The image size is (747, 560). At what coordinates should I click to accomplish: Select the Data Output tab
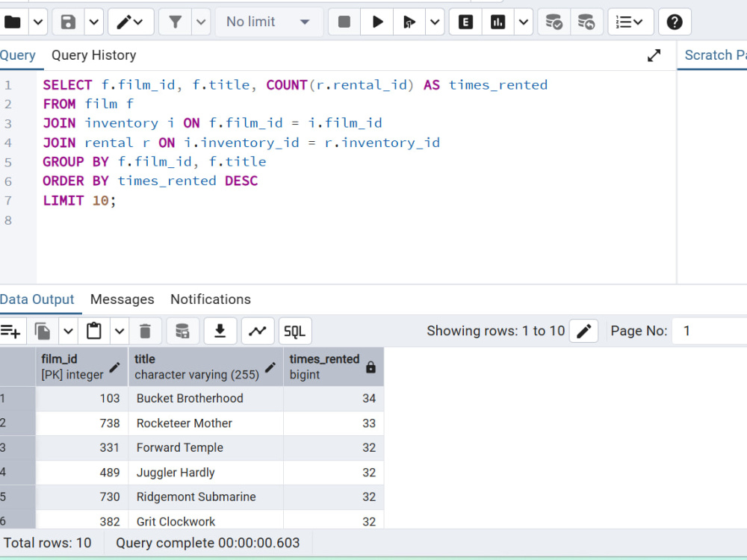37,299
